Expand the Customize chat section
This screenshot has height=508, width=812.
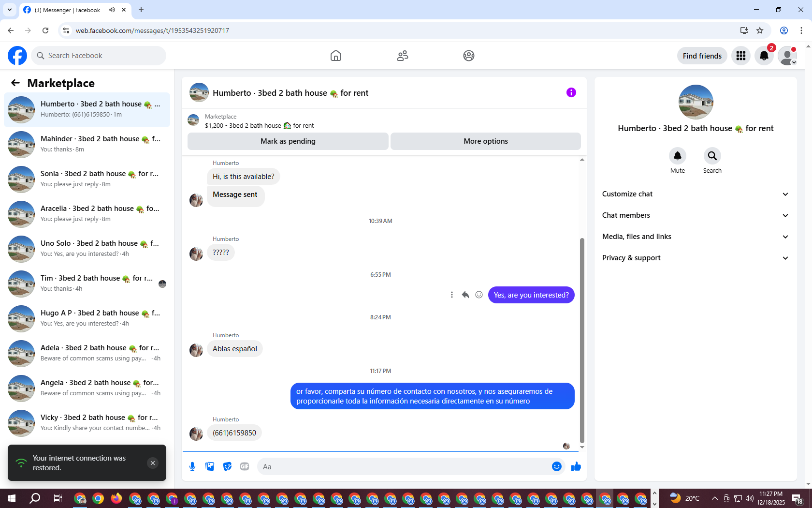coord(696,194)
